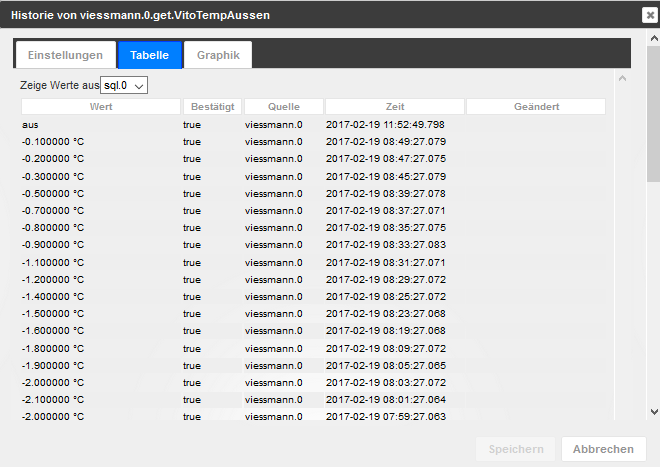This screenshot has width=660, height=467.
Task: Click the Abbrechen button
Action: click(603, 449)
